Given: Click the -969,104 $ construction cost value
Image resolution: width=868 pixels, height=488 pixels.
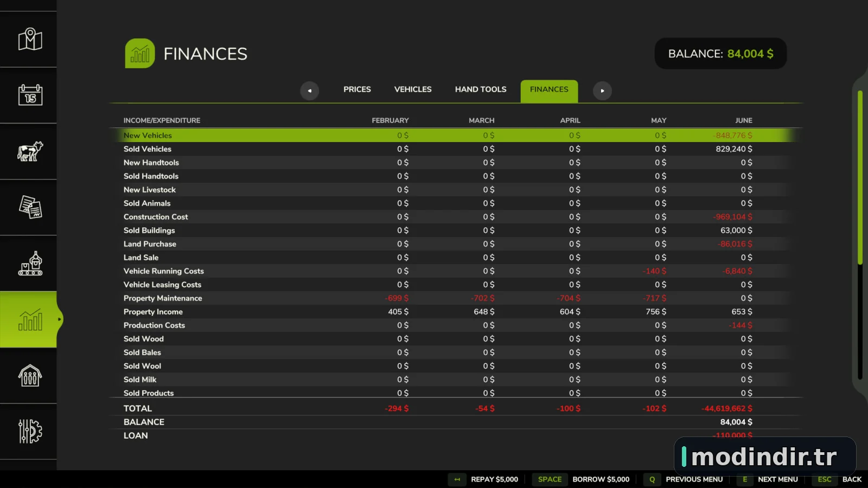Looking at the screenshot, I should point(733,217).
